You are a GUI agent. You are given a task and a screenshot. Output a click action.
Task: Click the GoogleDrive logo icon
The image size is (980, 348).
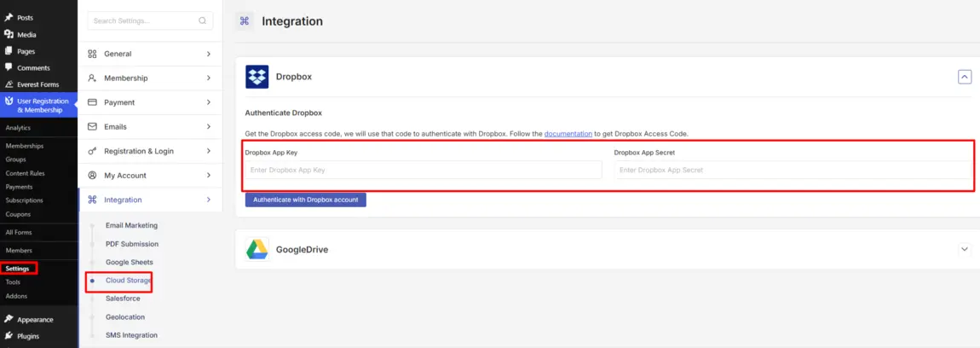pyautogui.click(x=257, y=249)
